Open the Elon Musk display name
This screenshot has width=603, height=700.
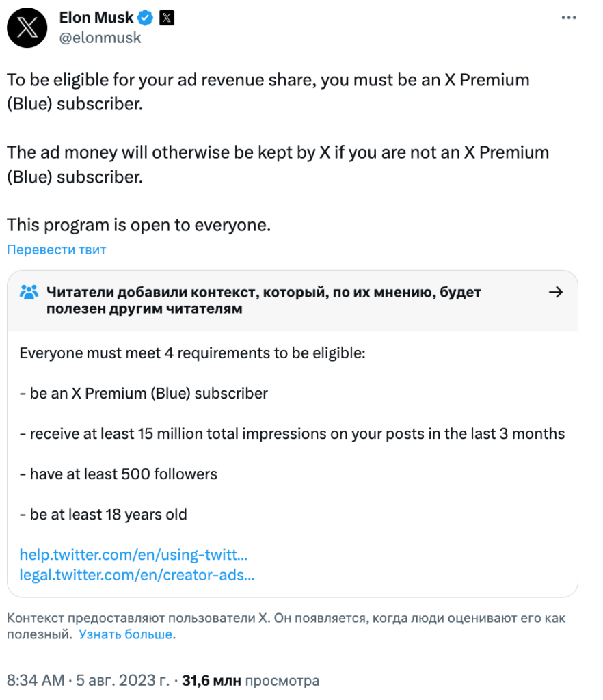click(96, 18)
